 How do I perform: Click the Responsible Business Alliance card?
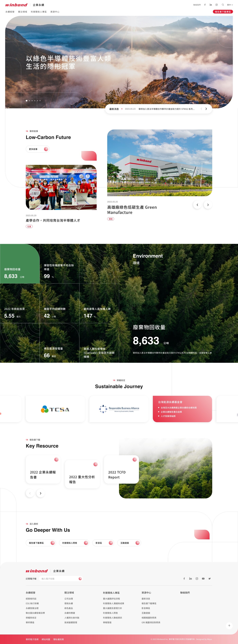click(x=119, y=409)
